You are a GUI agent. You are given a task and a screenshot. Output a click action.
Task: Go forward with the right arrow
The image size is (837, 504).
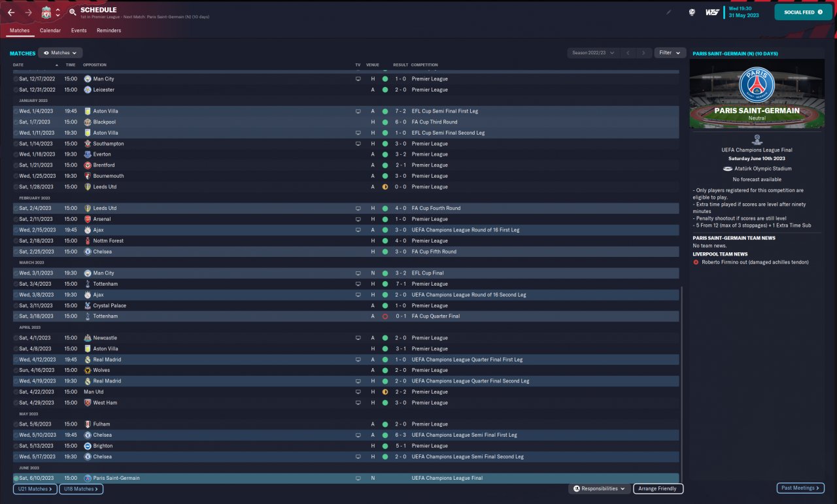[x=28, y=12]
